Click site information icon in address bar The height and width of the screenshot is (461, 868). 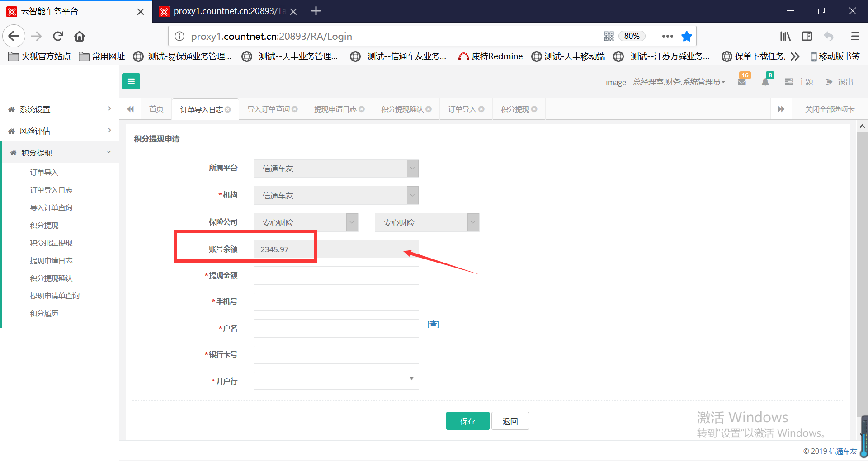tap(179, 36)
